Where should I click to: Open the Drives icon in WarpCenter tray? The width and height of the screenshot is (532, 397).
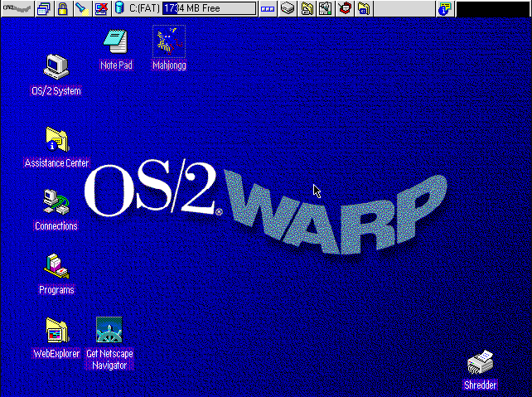(288, 8)
